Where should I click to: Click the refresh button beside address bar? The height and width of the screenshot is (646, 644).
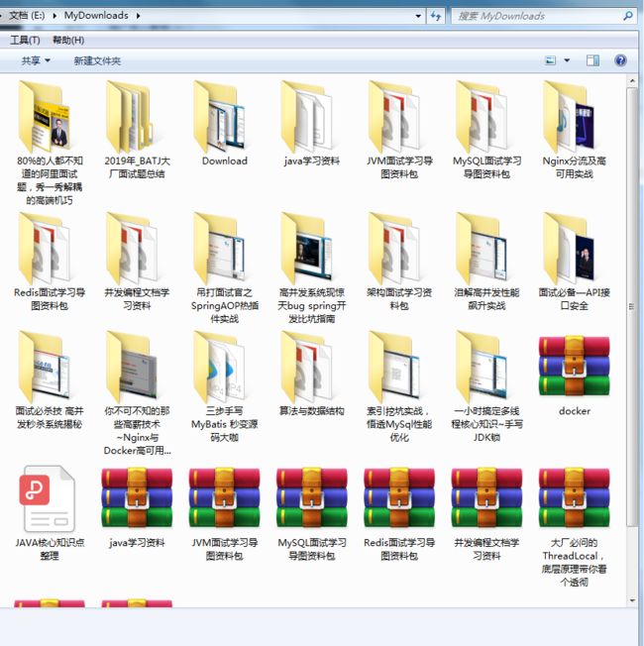436,16
